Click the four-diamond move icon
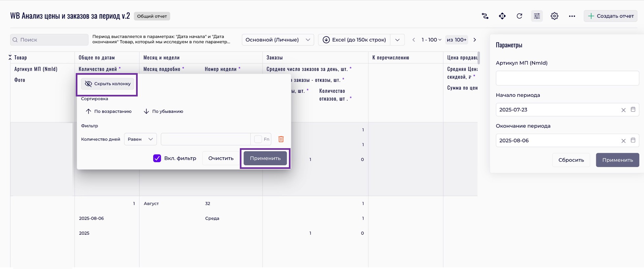Image resolution: width=644 pixels, height=269 pixels. point(502,16)
